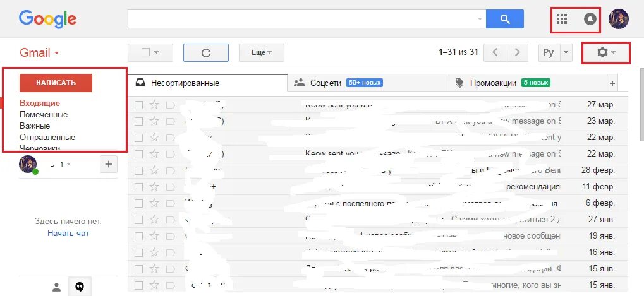Click the chat profile avatar
This screenshot has width=644, height=296.
(x=28, y=164)
